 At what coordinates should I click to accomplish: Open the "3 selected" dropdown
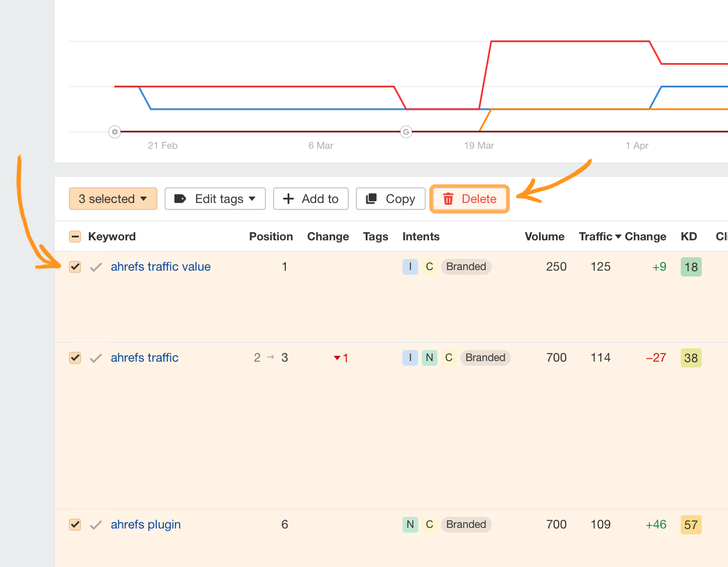pos(113,198)
